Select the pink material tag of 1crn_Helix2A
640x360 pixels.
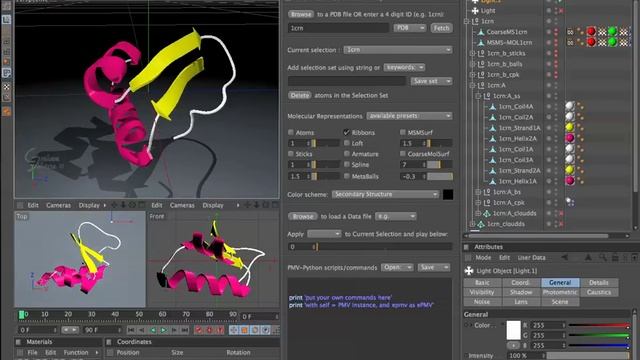click(x=570, y=138)
